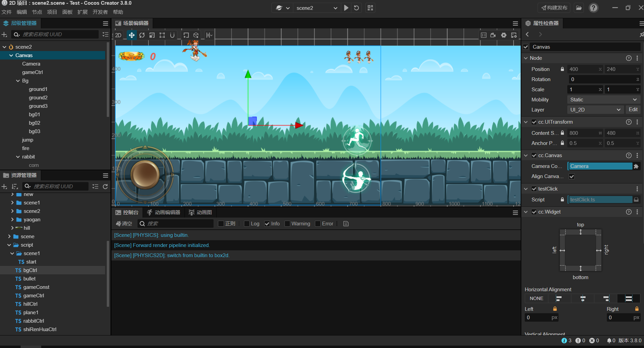
Task: Click the layer Edit button
Action: 633,110
